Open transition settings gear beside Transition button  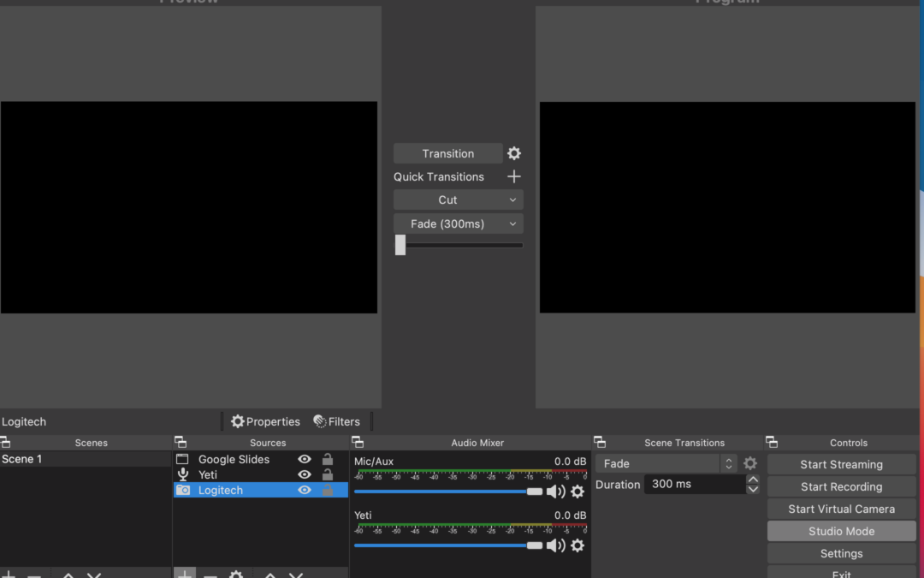[x=513, y=153]
